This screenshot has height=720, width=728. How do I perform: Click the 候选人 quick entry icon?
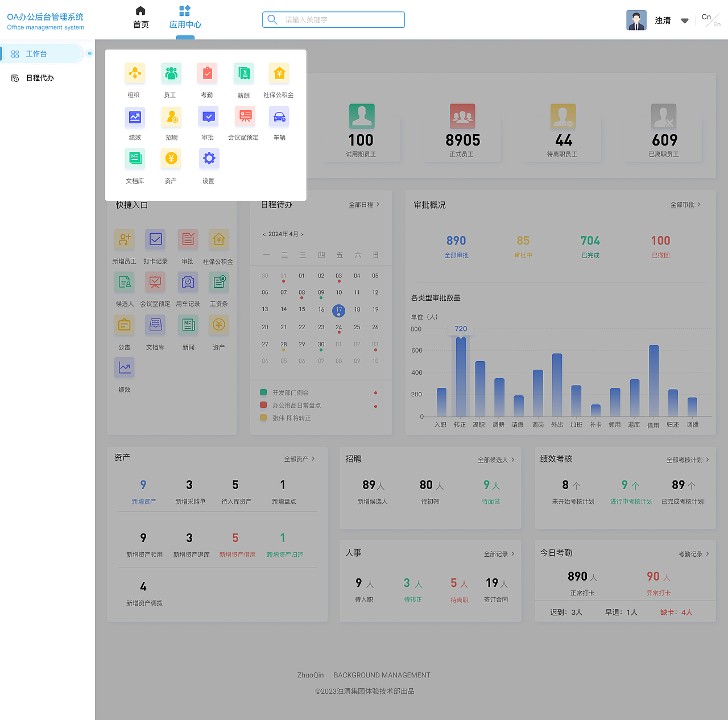[125, 282]
